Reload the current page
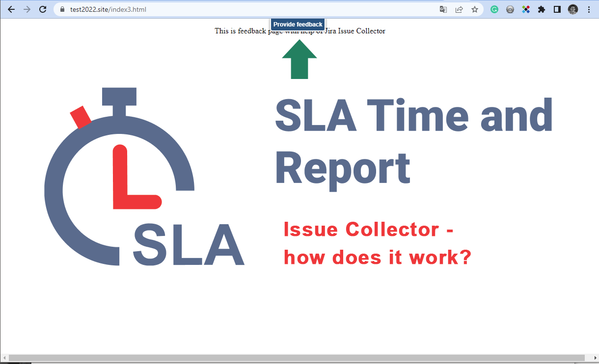599x364 pixels. [x=42, y=9]
